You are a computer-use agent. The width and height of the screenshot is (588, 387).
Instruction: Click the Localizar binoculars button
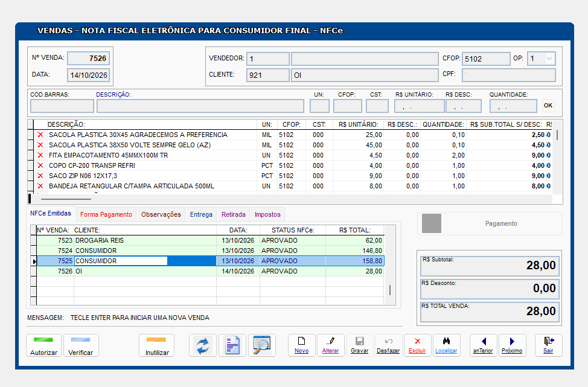coord(446,345)
